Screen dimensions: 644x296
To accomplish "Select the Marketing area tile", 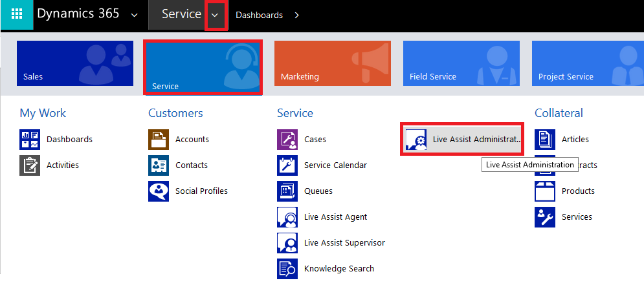I will pyautogui.click(x=333, y=63).
